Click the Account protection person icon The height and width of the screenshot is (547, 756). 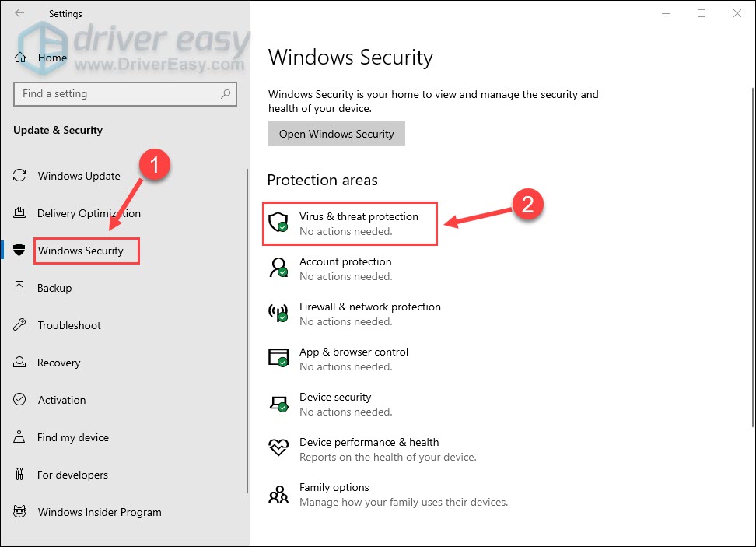click(x=278, y=267)
